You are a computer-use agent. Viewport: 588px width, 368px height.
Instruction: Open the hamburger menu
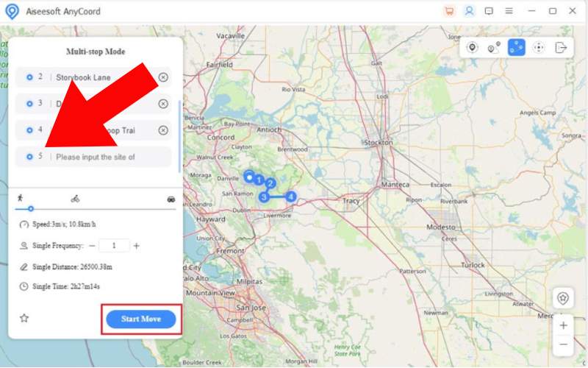(x=509, y=11)
